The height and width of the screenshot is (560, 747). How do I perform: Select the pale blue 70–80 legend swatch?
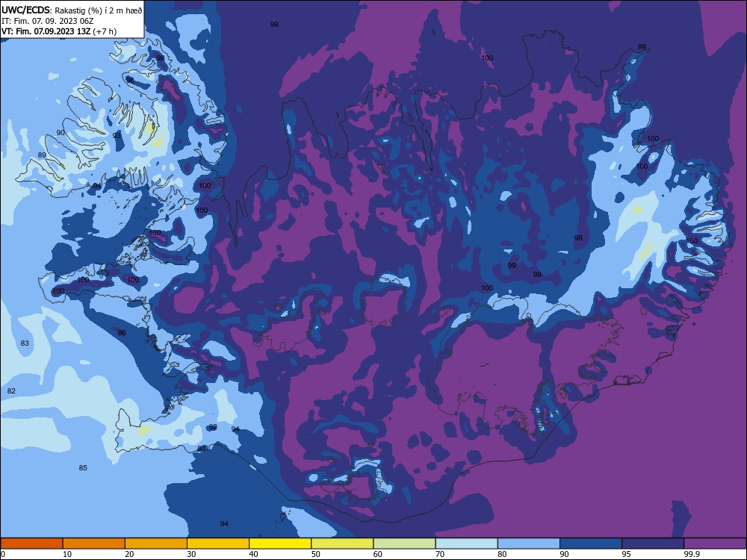[467, 544]
